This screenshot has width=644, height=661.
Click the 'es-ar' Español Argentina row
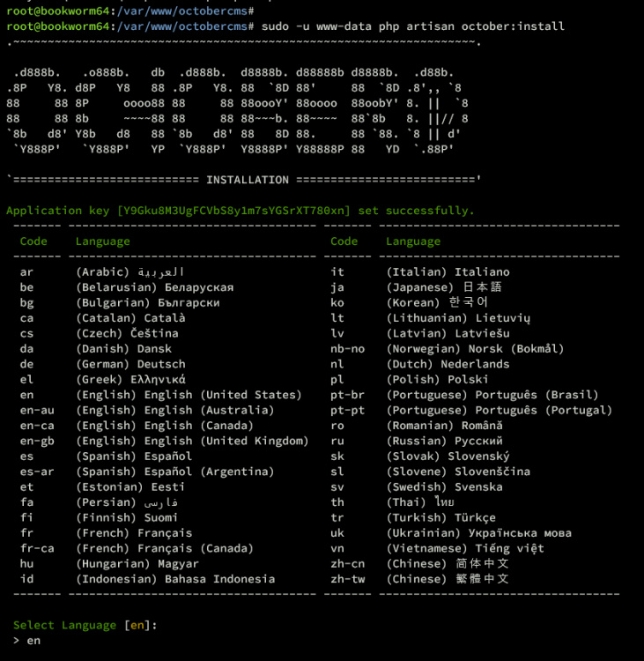pos(146,472)
